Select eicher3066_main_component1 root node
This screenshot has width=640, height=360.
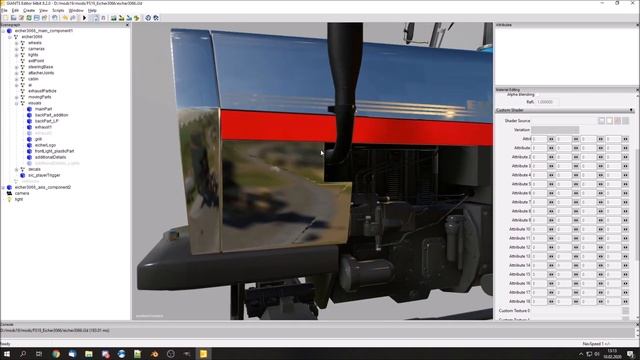44,31
